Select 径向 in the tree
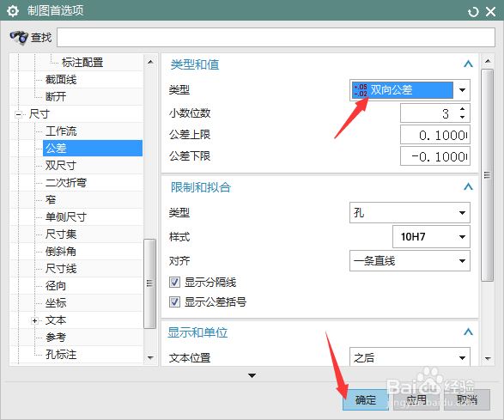 56,285
